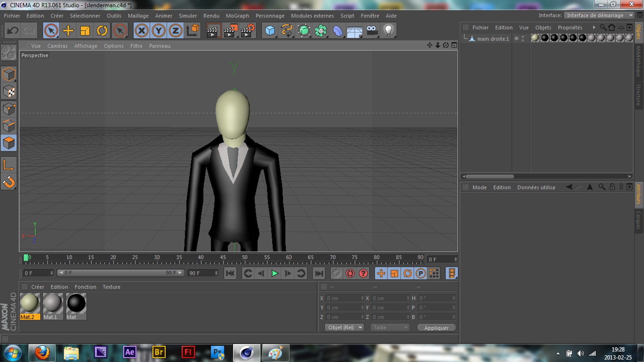Select the Axis mode L-shaped icon

click(x=9, y=165)
